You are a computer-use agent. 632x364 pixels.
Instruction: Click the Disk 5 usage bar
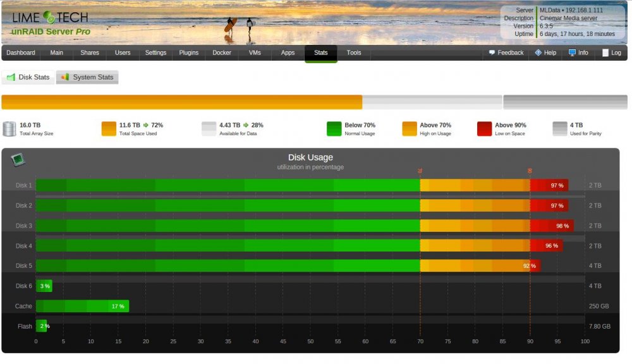click(288, 265)
